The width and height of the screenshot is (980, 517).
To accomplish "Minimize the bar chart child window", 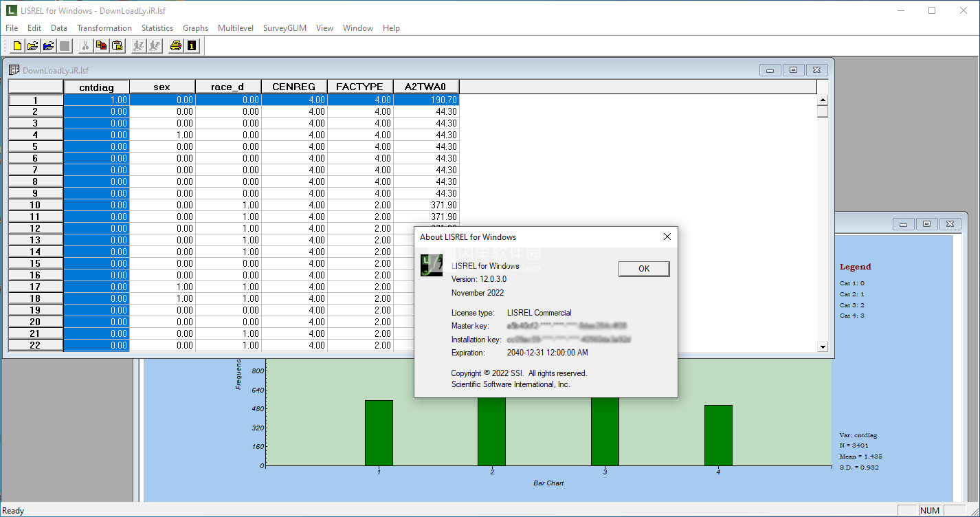I will (x=903, y=224).
